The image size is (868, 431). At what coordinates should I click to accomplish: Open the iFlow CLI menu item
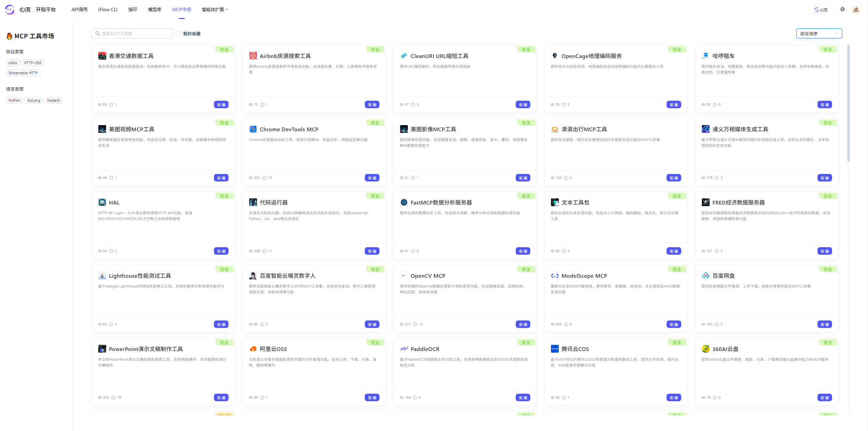tap(108, 9)
